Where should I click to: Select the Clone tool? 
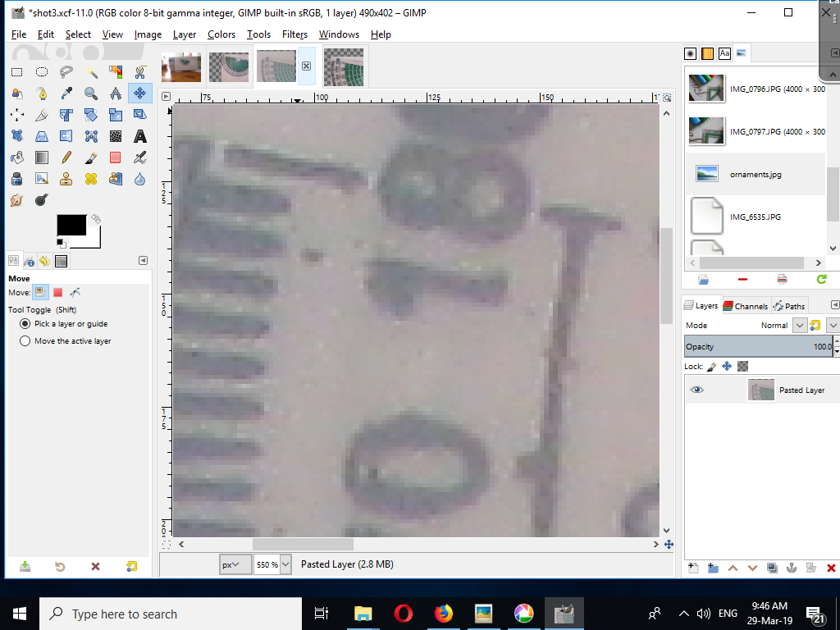[66, 177]
